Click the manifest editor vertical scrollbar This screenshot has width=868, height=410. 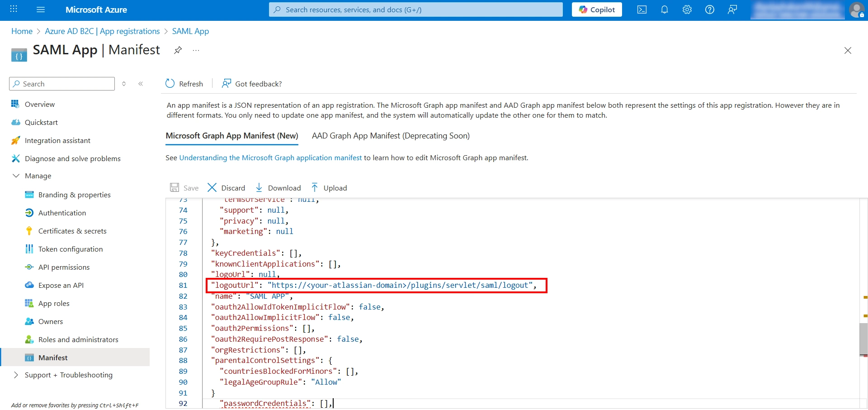coord(863,339)
